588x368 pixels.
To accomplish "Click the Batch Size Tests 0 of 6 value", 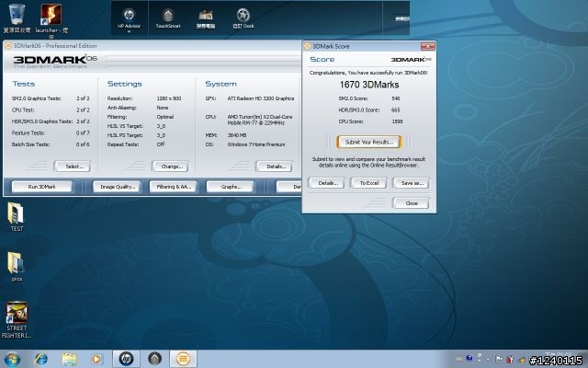I will pyautogui.click(x=83, y=144).
